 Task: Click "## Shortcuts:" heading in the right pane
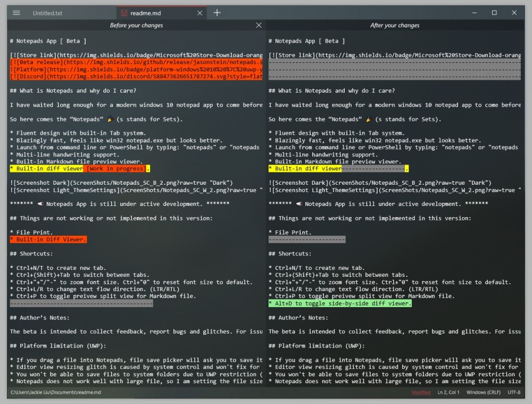290,253
